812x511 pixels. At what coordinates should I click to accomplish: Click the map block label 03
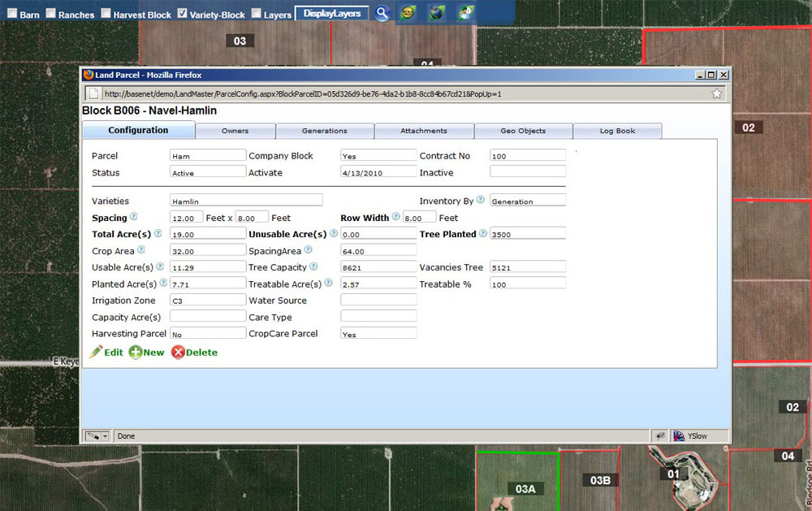pos(240,41)
